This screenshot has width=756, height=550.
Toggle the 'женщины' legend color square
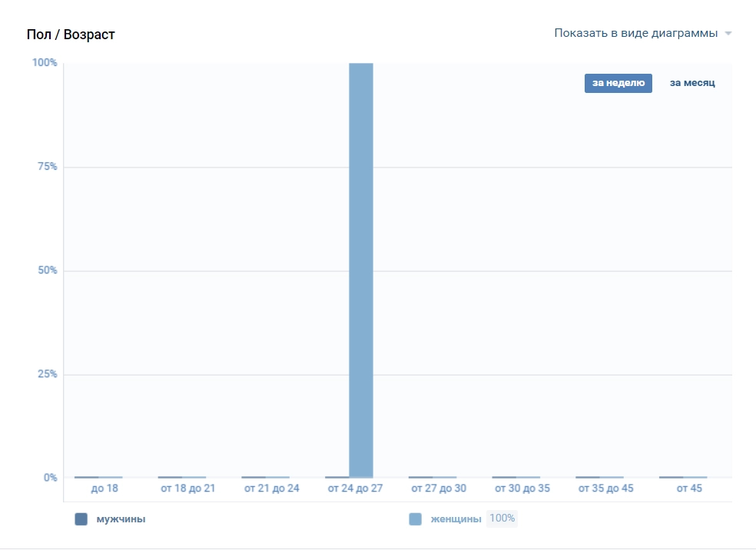tap(416, 519)
